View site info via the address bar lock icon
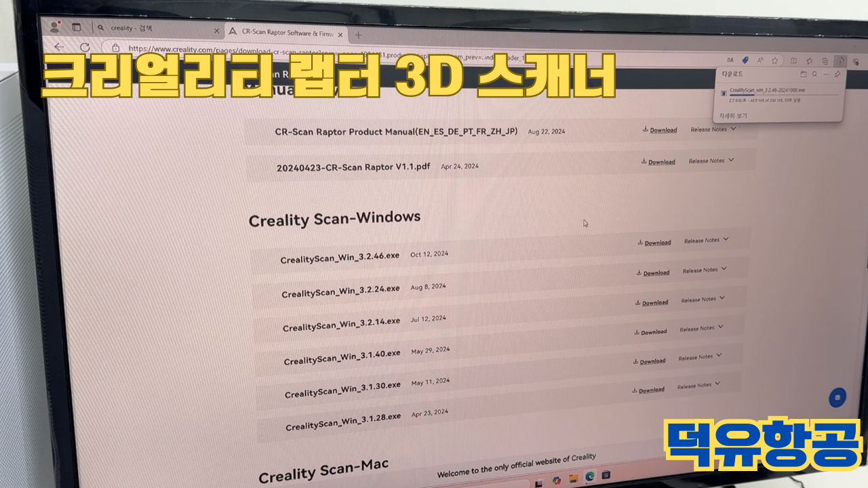Screen dimensions: 868x488 pos(115,48)
